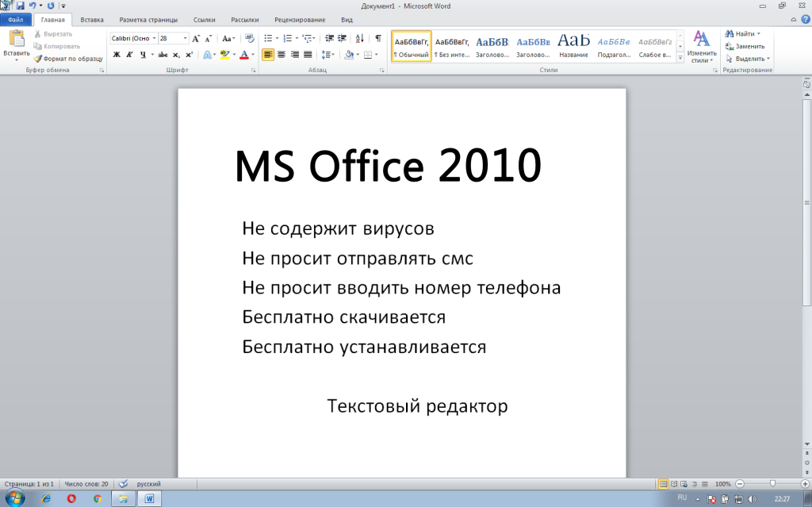Switch to the Вид tab

click(x=347, y=20)
